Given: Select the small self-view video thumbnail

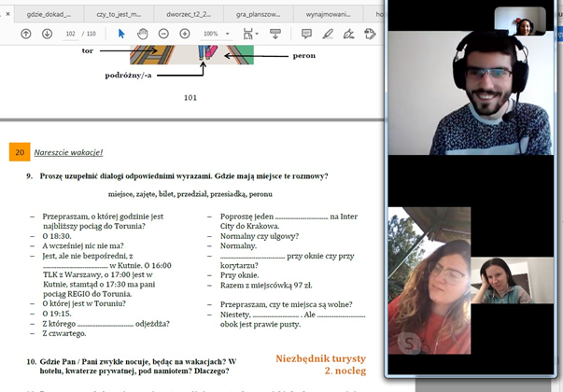Looking at the screenshot, I should tap(527, 21).
